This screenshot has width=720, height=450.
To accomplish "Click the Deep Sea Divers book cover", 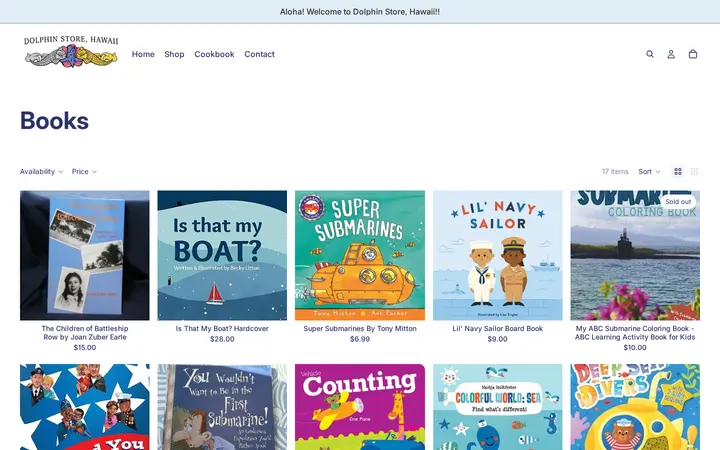I will pyautogui.click(x=635, y=407).
